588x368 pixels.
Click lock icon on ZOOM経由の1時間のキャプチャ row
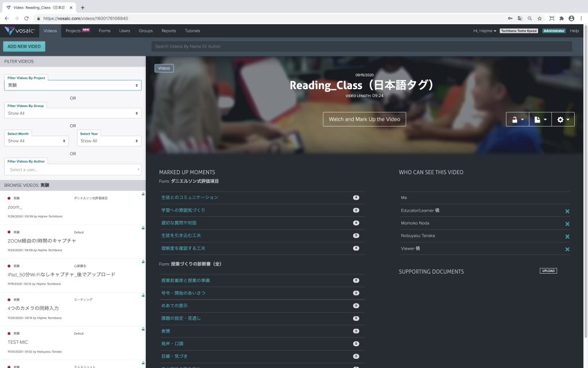[x=143, y=228]
